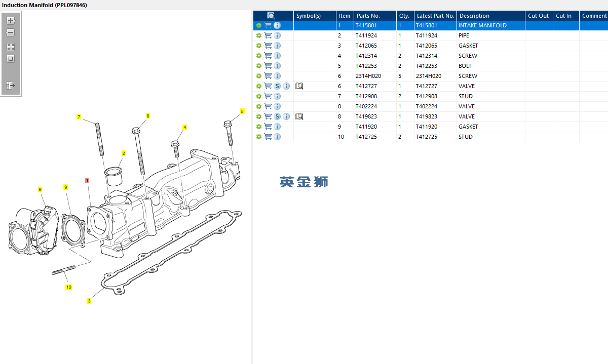The image size is (608, 364).
Task: Click red callout label 1 on diagram
Action: [87, 180]
